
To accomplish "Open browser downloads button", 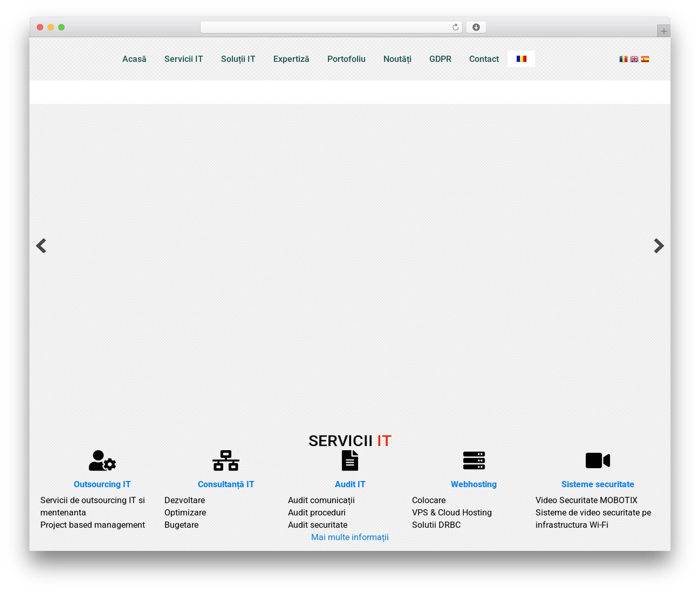I will pyautogui.click(x=476, y=27).
